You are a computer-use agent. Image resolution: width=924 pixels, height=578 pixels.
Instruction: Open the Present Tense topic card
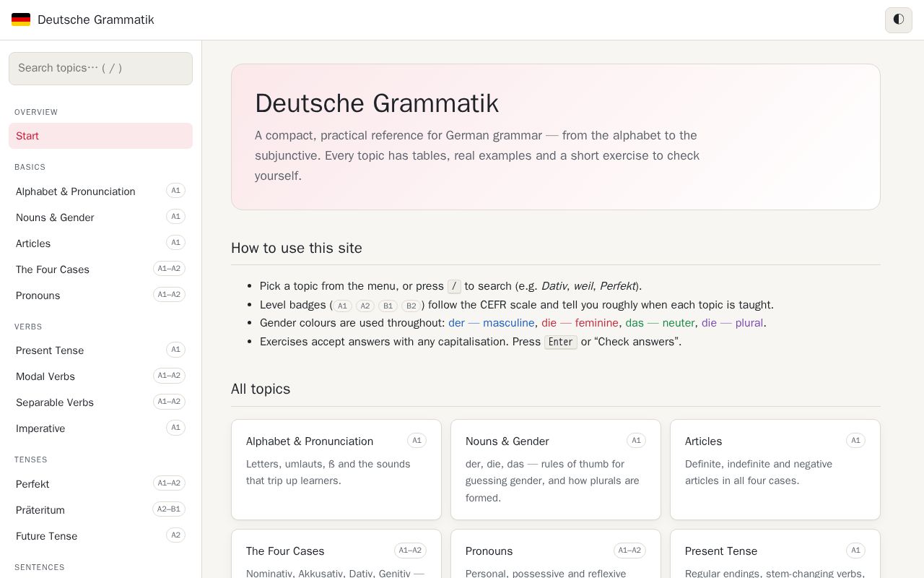click(775, 554)
